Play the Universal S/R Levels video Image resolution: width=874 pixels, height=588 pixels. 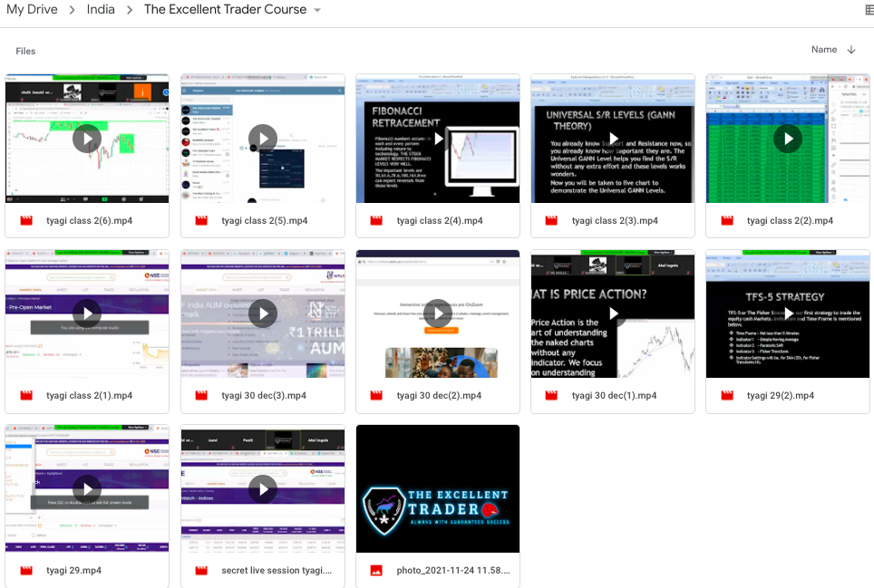point(613,139)
